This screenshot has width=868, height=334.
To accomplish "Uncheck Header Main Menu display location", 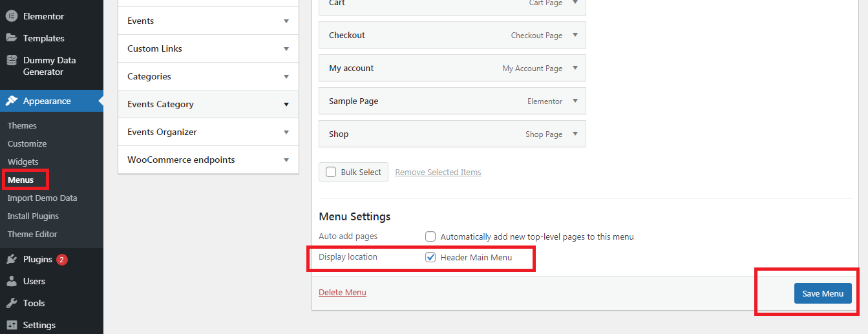I will (x=430, y=257).
